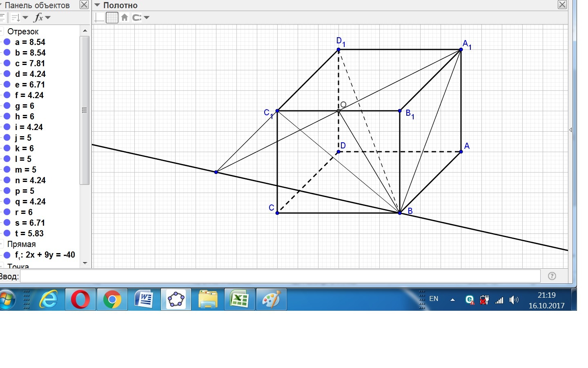Select point C₁ on the cube
The width and height of the screenshot is (588, 368).
tap(277, 111)
